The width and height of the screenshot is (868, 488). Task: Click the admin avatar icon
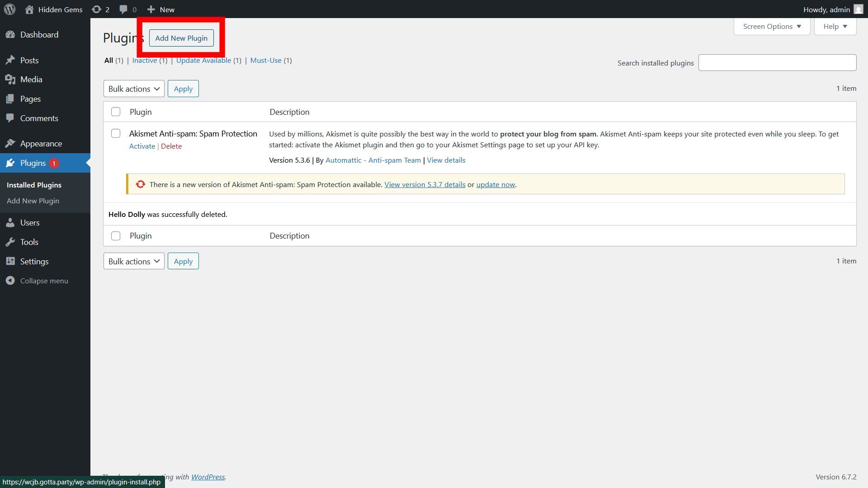858,9
